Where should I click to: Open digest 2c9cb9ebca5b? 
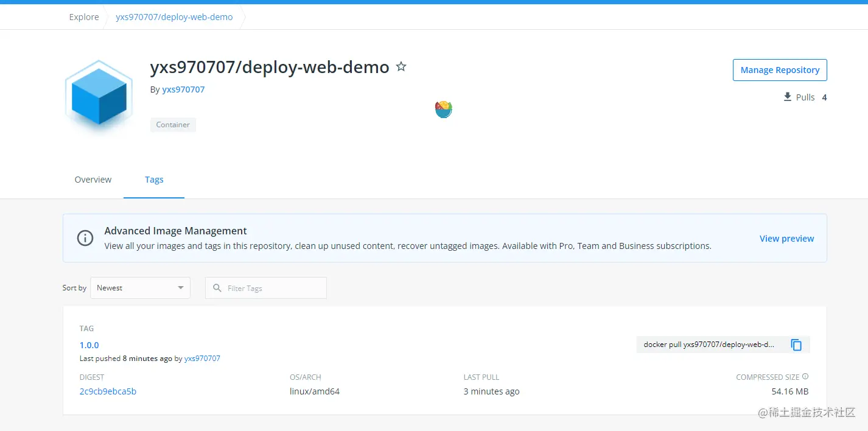point(108,391)
